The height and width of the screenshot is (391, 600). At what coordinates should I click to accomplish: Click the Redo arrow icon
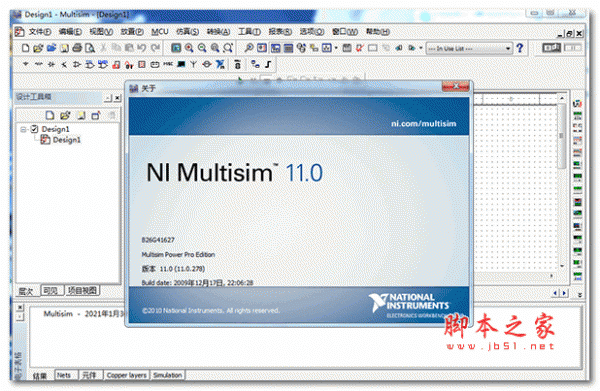(155, 48)
